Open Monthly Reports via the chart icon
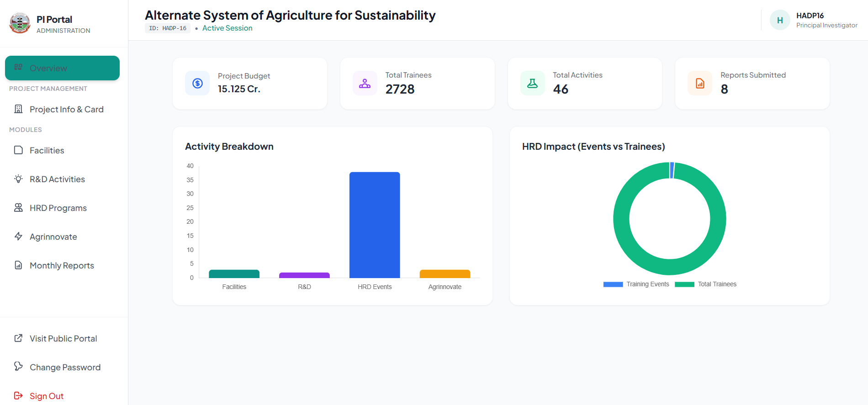This screenshot has height=405, width=868. (18, 265)
